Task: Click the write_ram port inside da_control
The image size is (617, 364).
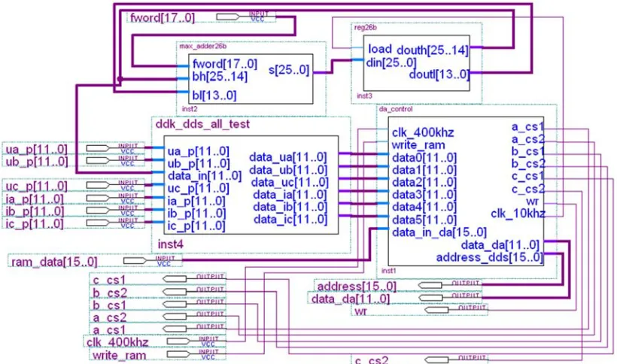Action: tap(418, 145)
